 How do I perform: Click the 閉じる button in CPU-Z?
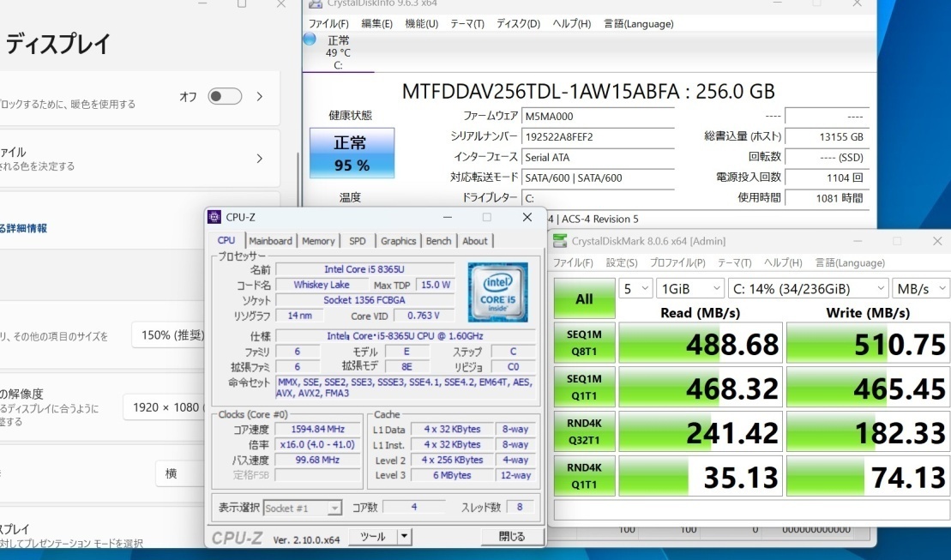511,536
